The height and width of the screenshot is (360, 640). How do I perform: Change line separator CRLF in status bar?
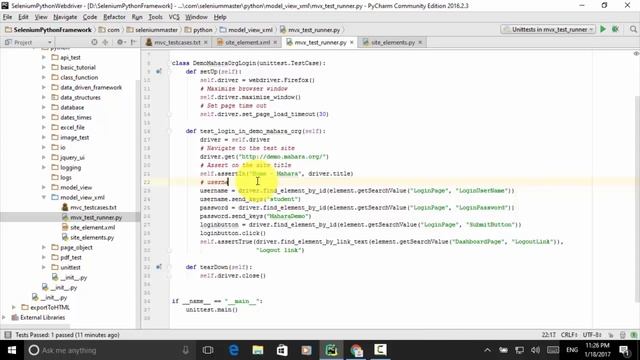(569, 335)
